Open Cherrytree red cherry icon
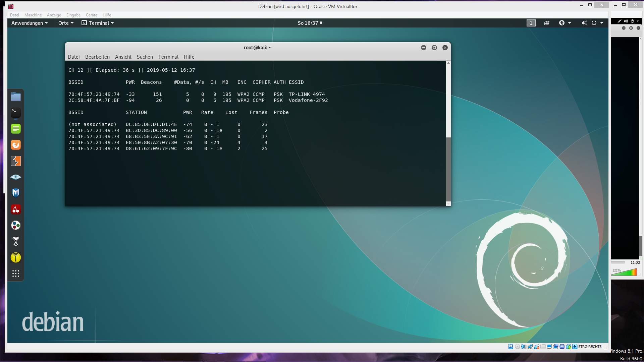644x362 pixels. tap(16, 209)
